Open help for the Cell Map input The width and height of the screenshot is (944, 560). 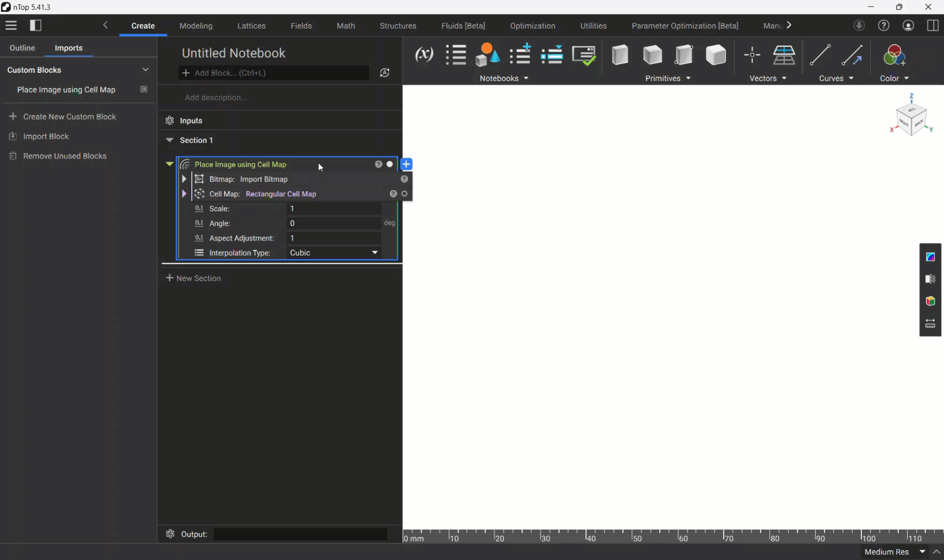coord(393,194)
